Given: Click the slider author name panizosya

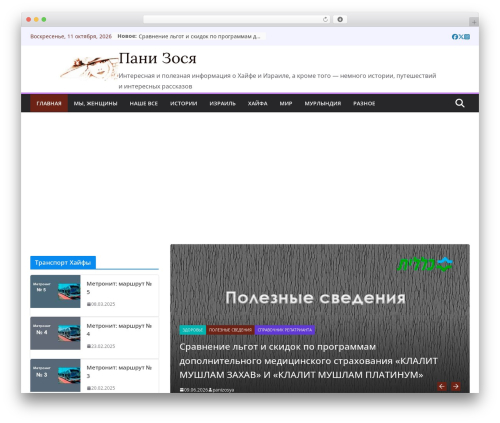Looking at the screenshot, I should (222, 390).
